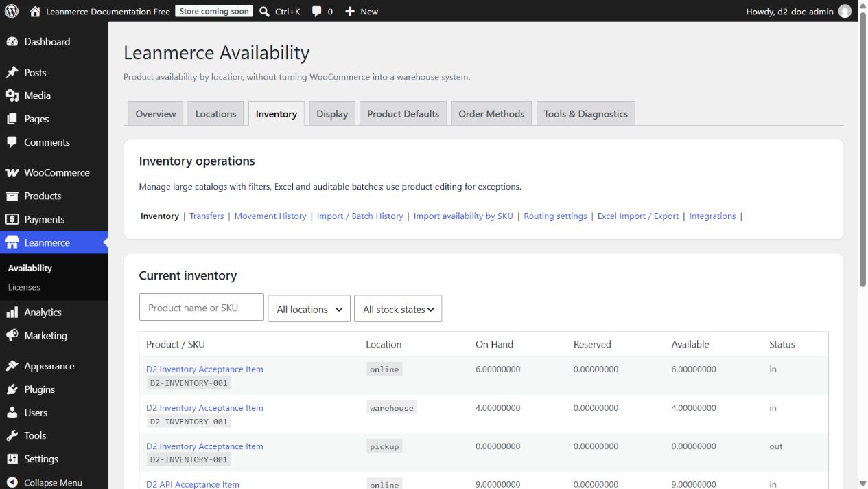
Task: Click the Product / SKU column header
Action: point(176,344)
